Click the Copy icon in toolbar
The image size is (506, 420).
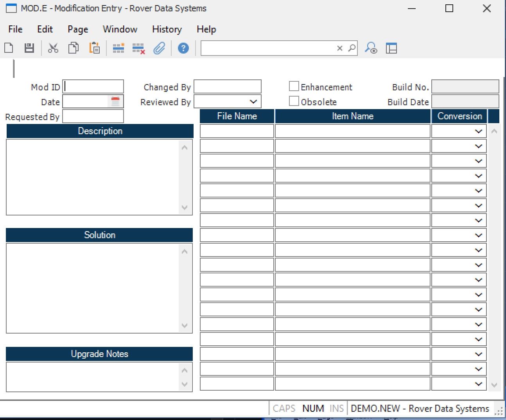coord(74,48)
